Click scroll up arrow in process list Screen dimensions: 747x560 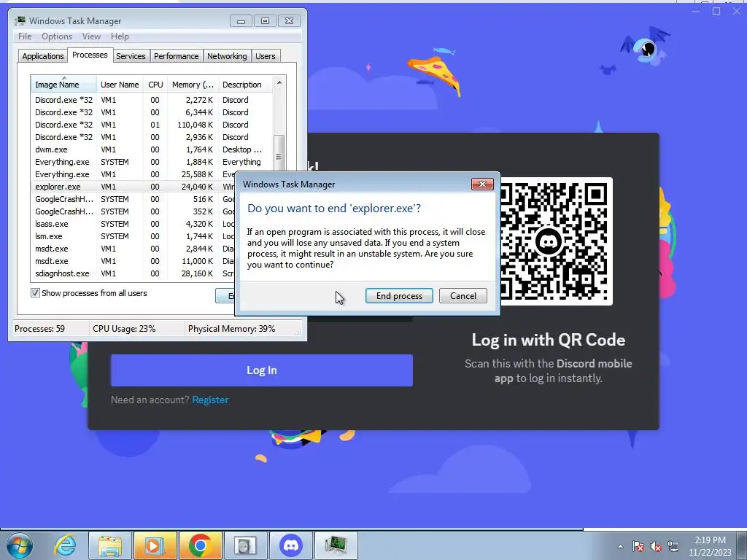tap(279, 82)
